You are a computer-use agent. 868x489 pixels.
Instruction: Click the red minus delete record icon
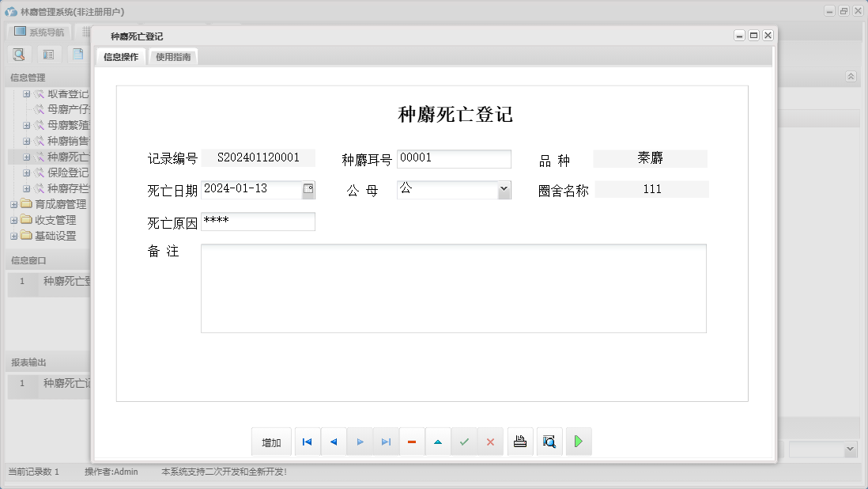(412, 442)
